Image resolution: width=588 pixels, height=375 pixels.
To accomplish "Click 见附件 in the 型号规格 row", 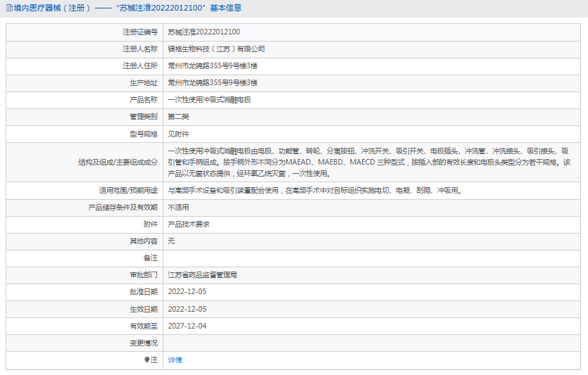I will (x=178, y=134).
